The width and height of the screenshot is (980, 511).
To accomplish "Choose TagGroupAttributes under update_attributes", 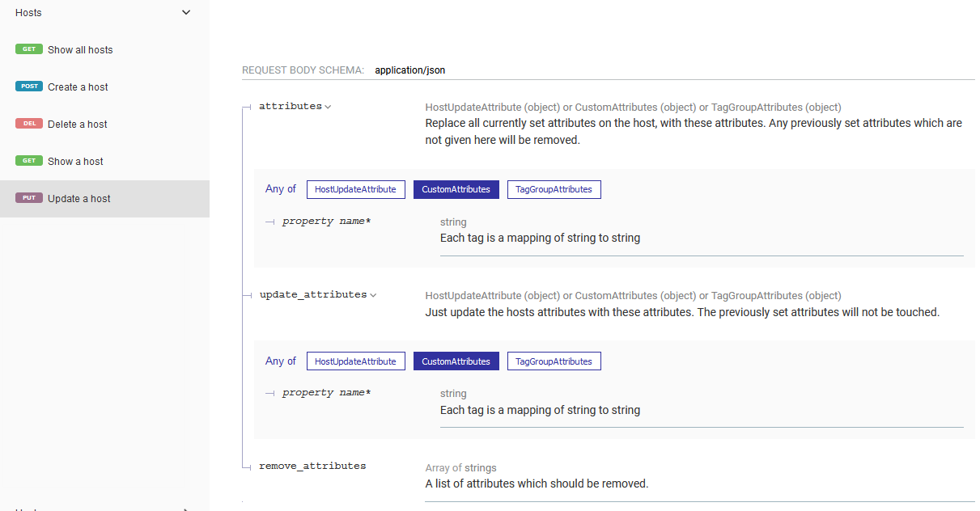I will 554,361.
